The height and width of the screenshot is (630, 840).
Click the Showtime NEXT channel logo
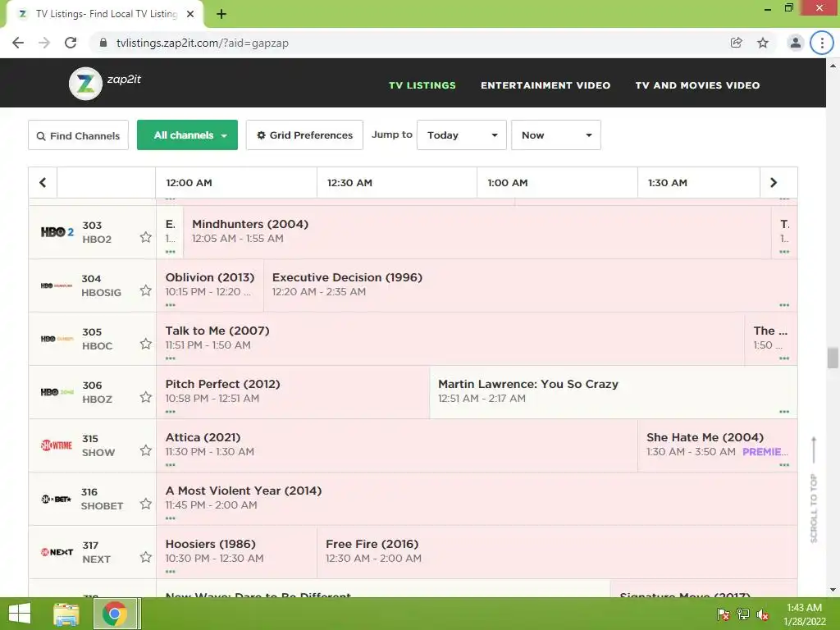(x=57, y=552)
